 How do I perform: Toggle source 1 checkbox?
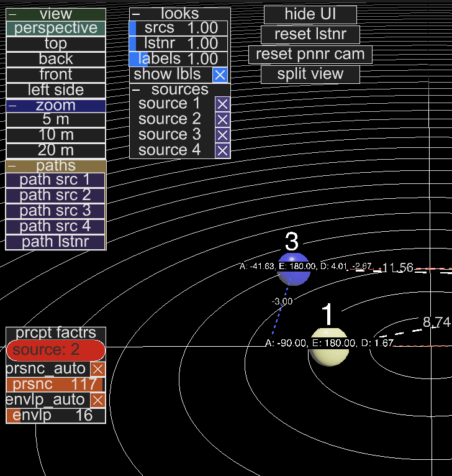pyautogui.click(x=222, y=104)
